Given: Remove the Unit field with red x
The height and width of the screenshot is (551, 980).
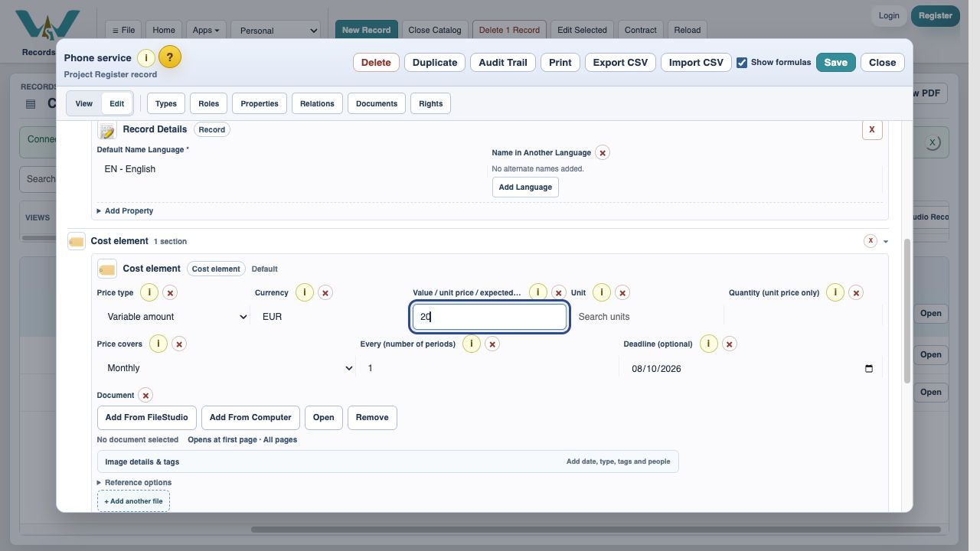Looking at the screenshot, I should click(622, 293).
